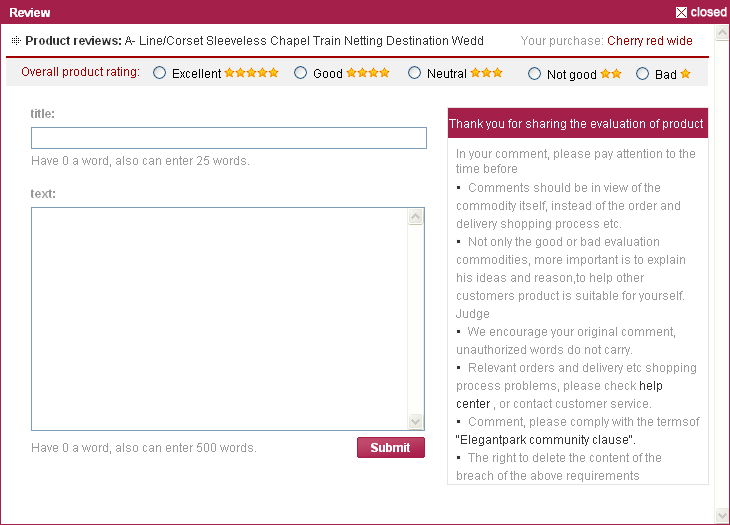The width and height of the screenshot is (730, 525).
Task: Select the Excellent five-star rating radio button
Action: 159,73
